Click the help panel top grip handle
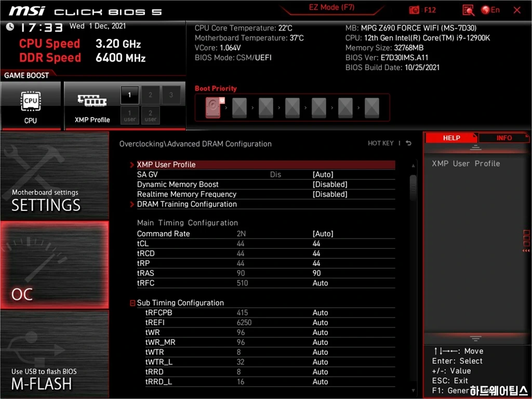This screenshot has width=532, height=399. pos(475,148)
